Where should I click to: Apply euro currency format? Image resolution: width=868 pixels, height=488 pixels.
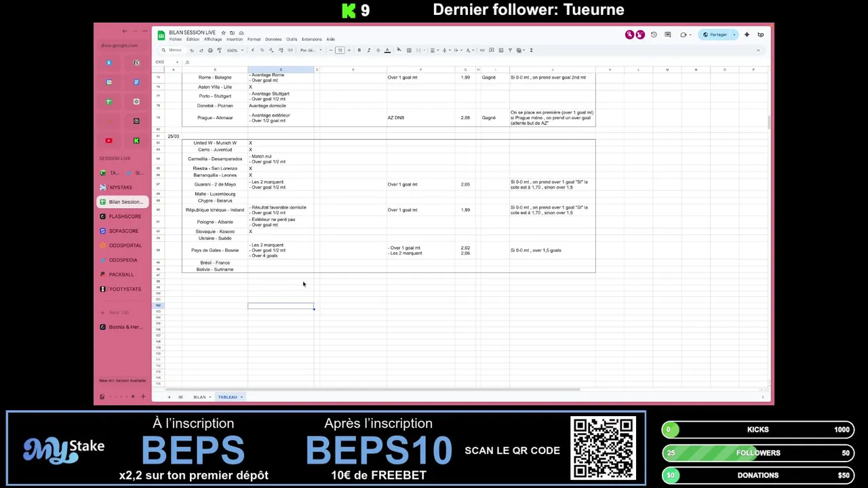click(x=253, y=50)
